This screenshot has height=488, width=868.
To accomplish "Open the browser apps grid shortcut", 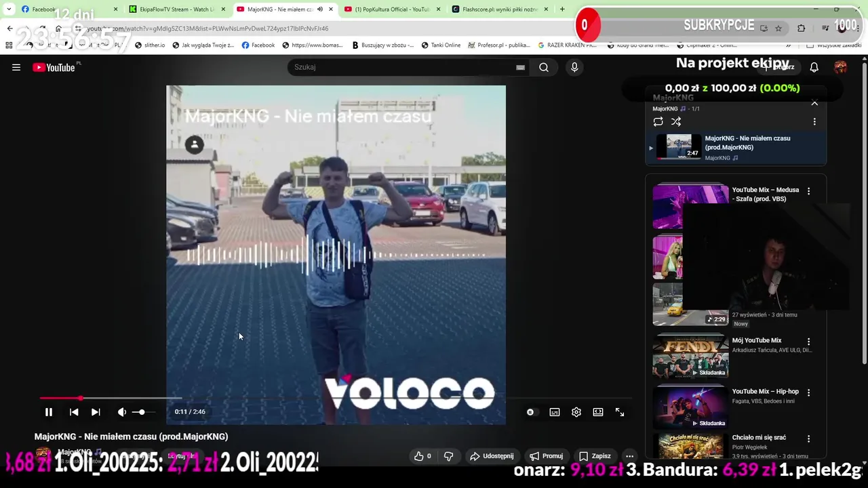I will (9, 45).
